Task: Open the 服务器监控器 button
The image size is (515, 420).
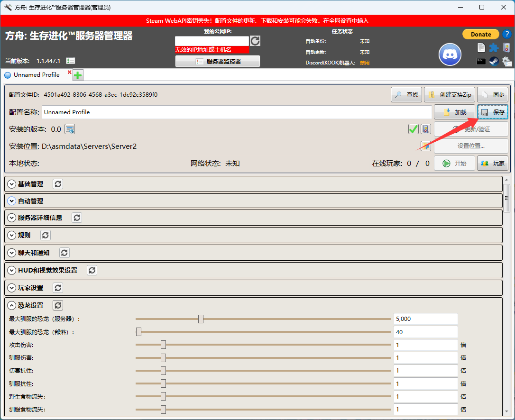Action: pyautogui.click(x=218, y=61)
